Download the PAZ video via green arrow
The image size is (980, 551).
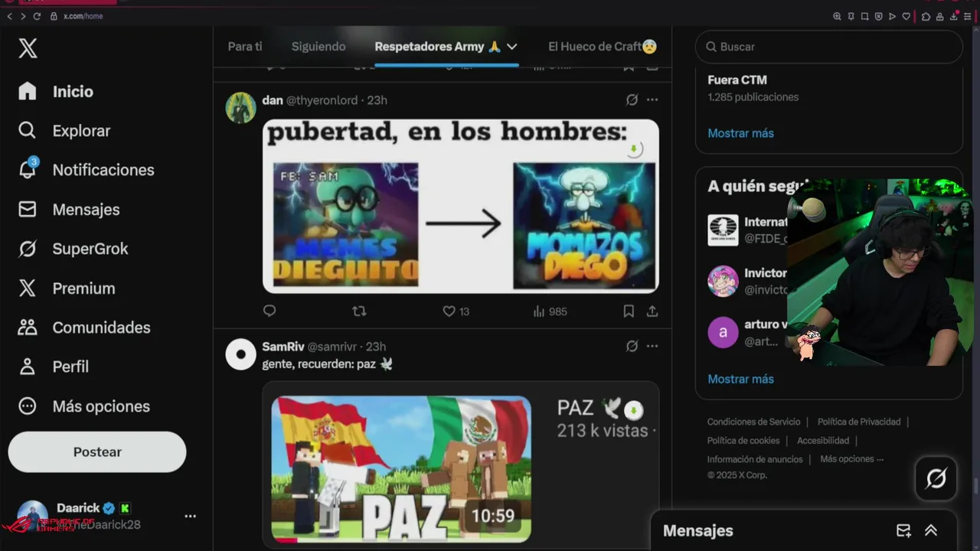pyautogui.click(x=634, y=409)
